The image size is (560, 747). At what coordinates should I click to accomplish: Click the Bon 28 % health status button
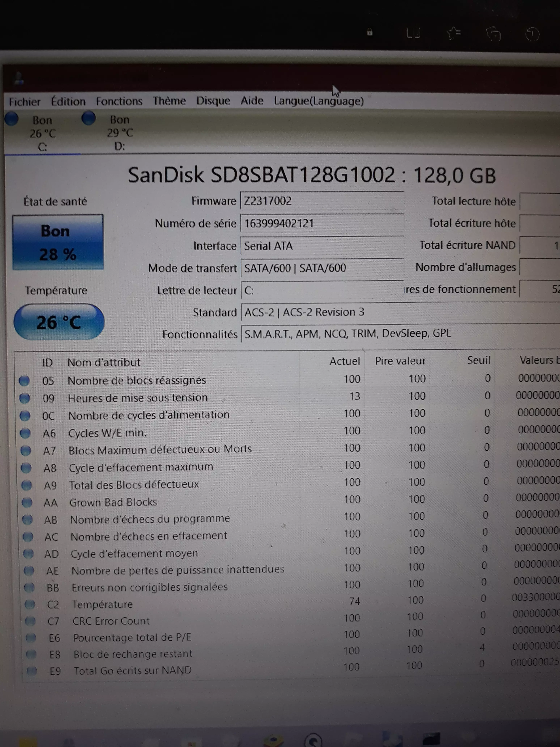tap(58, 242)
